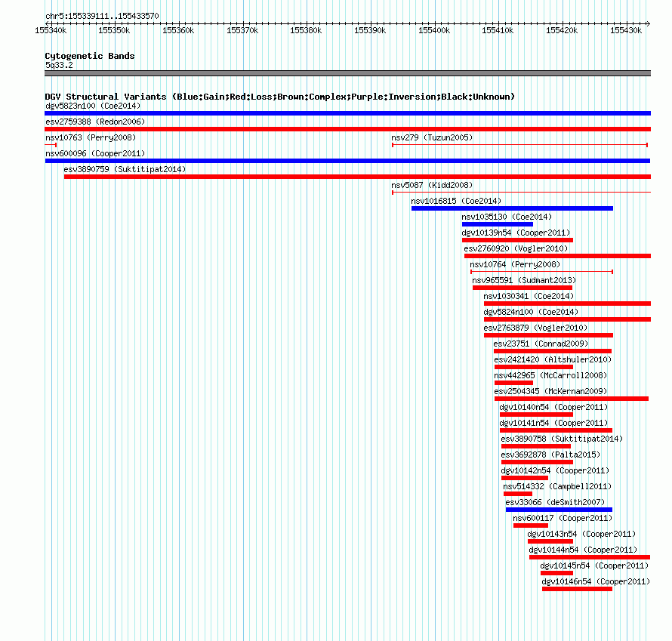Click the 155410k ruler tick label
672x641 pixels.
click(x=498, y=30)
